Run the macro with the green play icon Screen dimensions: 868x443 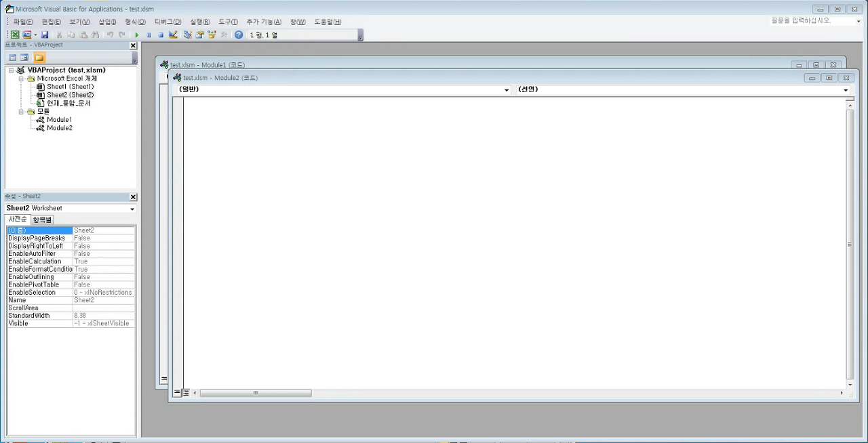pos(137,35)
